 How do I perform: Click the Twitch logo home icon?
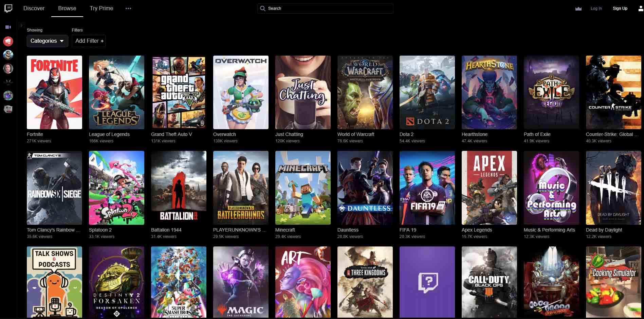coord(8,8)
